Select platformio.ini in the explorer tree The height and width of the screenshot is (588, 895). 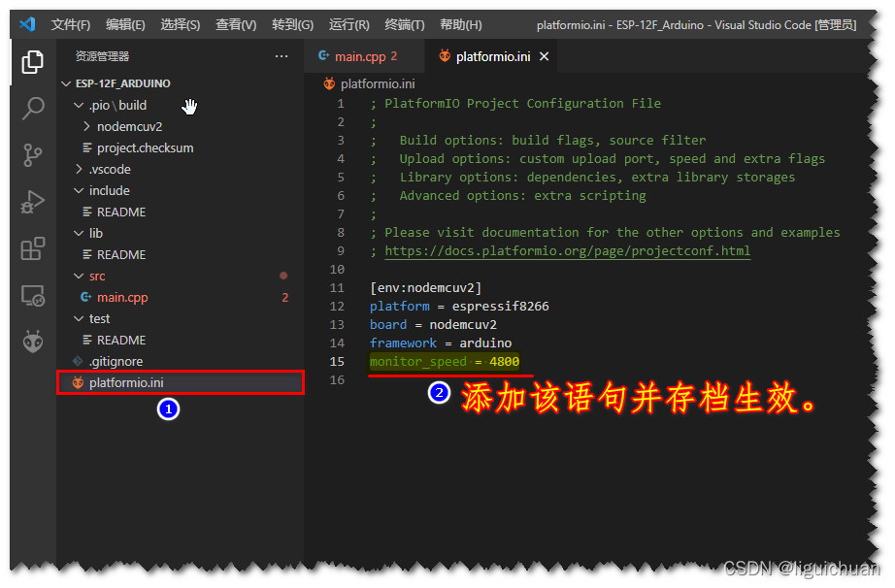click(181, 382)
